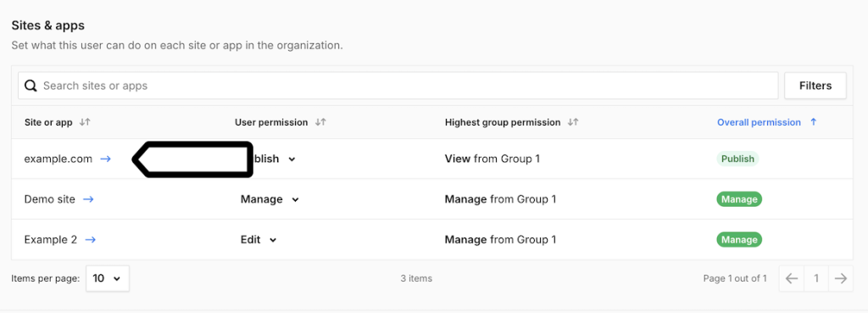
Task: Click Demo site's Manage from Group 1
Action: 500,199
